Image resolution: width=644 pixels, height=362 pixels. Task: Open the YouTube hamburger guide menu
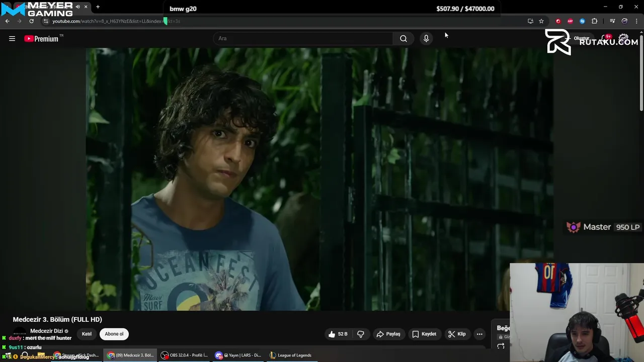point(12,39)
